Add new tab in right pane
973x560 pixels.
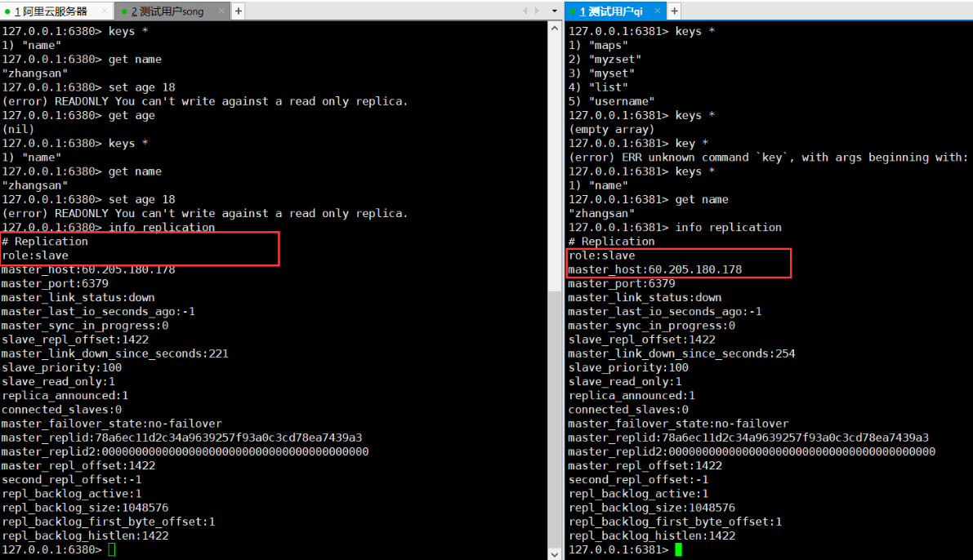point(675,11)
